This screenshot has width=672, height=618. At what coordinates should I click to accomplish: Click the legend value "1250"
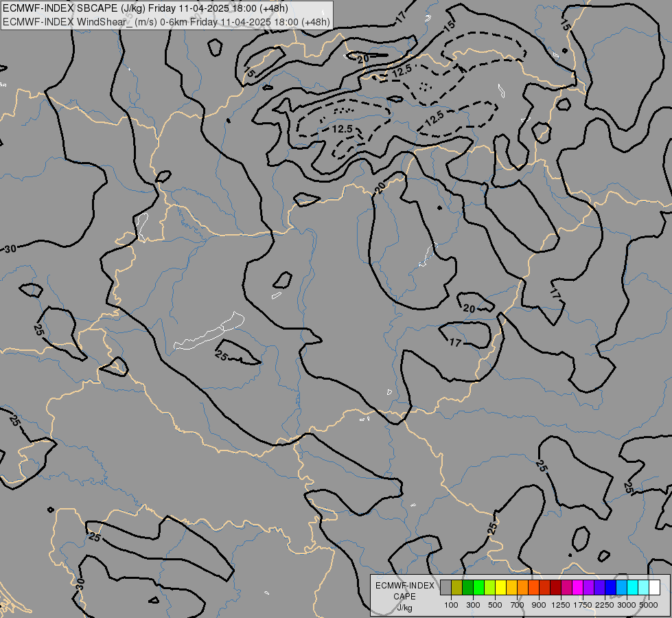click(x=561, y=605)
